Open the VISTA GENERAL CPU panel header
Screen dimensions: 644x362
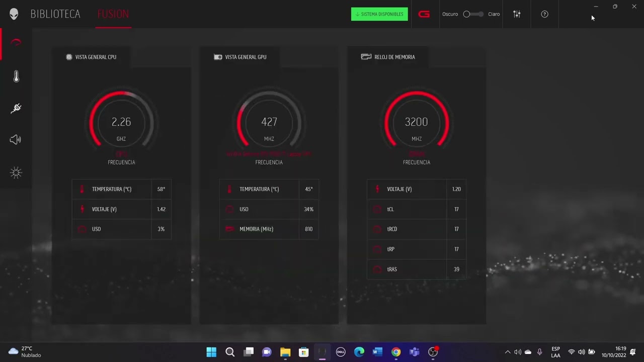pyautogui.click(x=96, y=57)
